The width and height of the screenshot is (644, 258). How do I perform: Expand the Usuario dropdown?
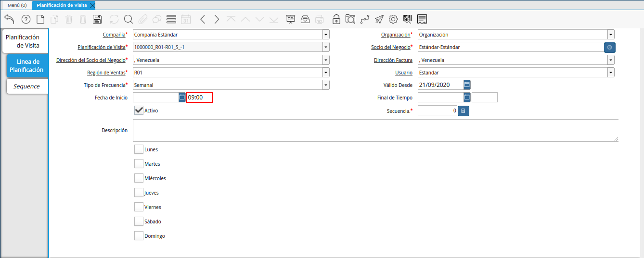pyautogui.click(x=611, y=73)
